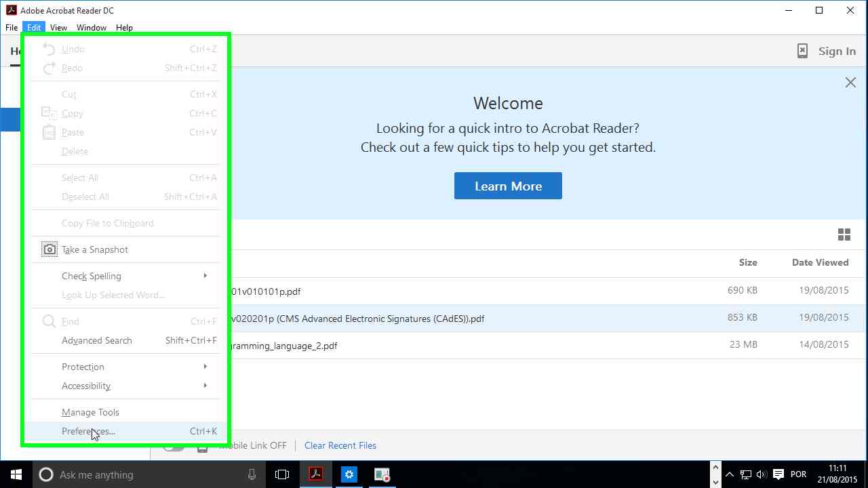Open the volume control in system tray
868x488 pixels.
[x=762, y=474]
